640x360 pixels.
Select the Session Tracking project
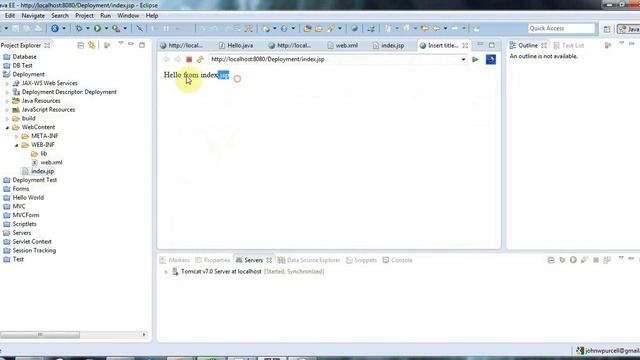(29, 251)
